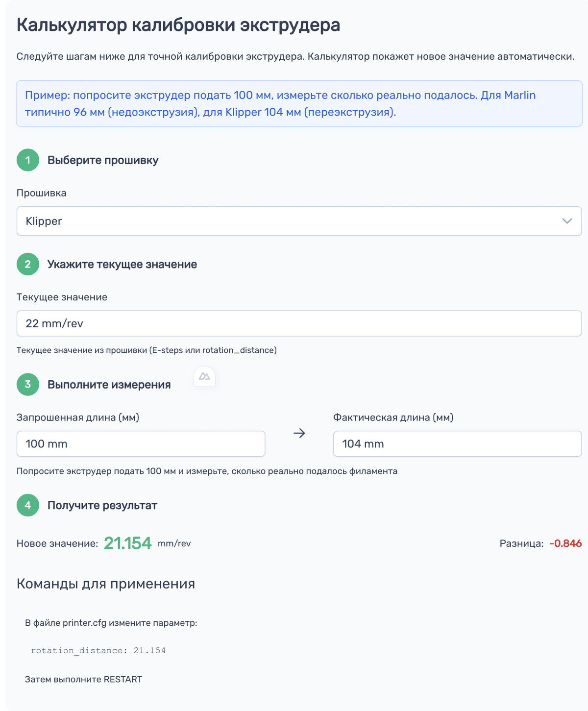The image size is (588, 711).
Task: Click the Выберите прошивку section title
Action: pyautogui.click(x=102, y=160)
